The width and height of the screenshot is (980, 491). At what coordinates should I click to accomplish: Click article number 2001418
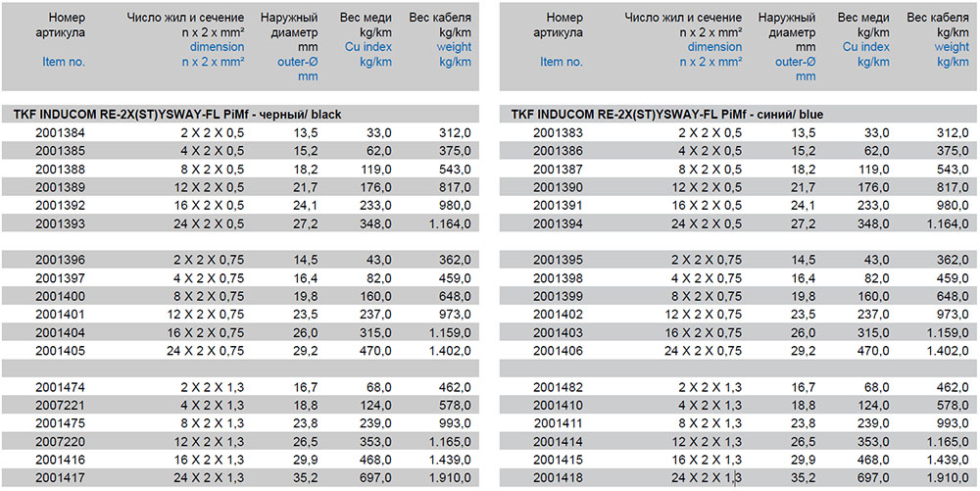(x=559, y=478)
